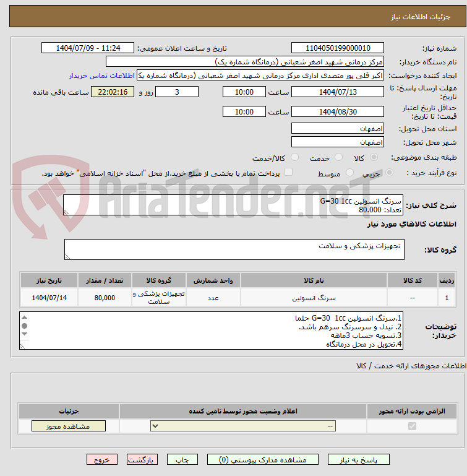
Task: Toggle the treasury documents payment checkbox
Action: coord(288,172)
